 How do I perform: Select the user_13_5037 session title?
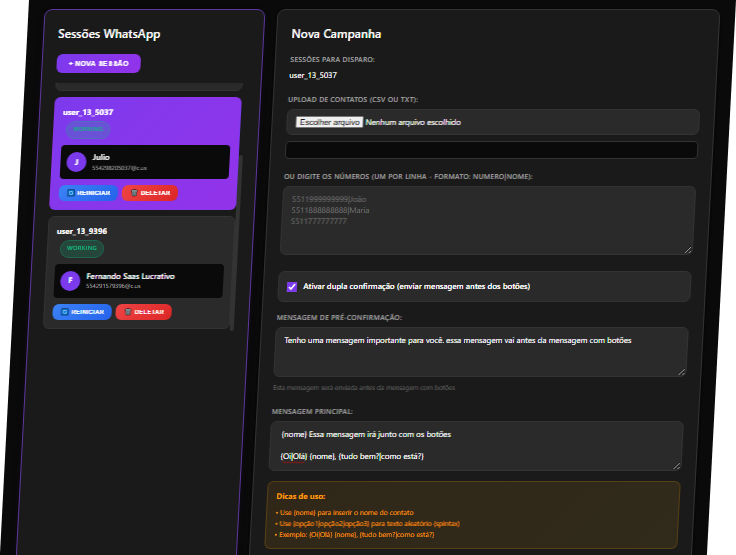[x=87, y=112]
